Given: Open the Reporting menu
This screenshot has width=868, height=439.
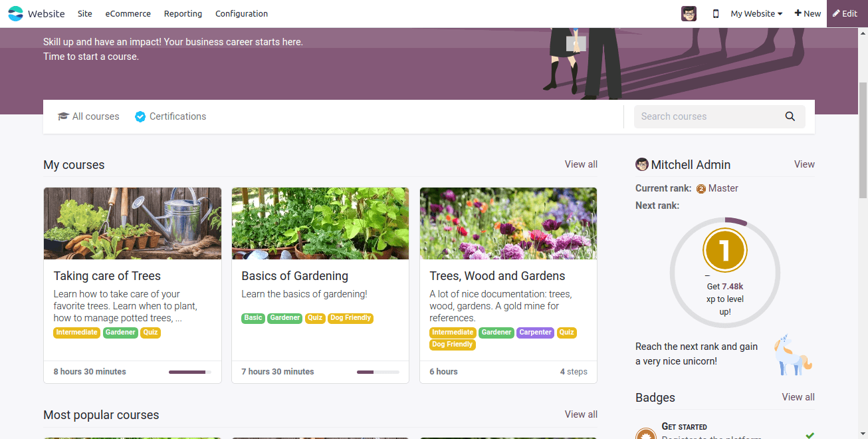Looking at the screenshot, I should coord(183,13).
